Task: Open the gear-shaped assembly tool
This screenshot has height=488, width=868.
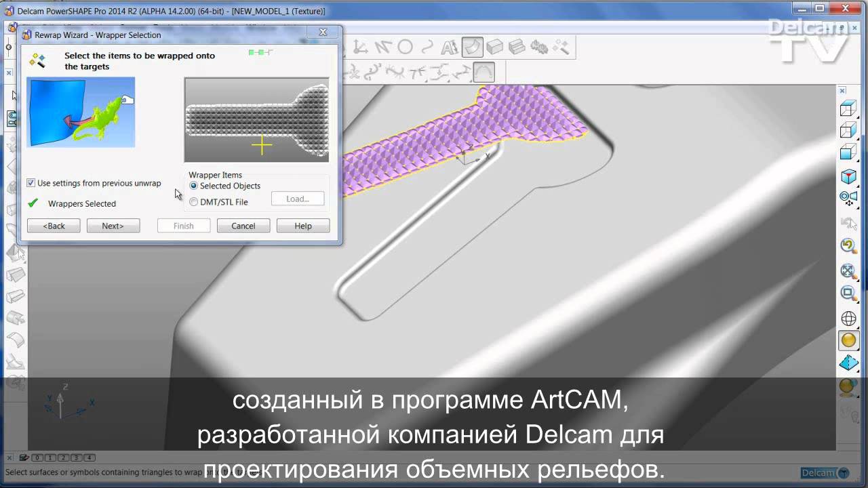Action: 539,47
